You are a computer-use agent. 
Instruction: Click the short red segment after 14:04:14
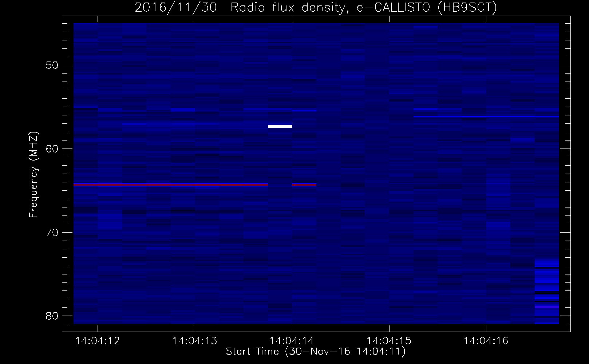[x=304, y=185]
